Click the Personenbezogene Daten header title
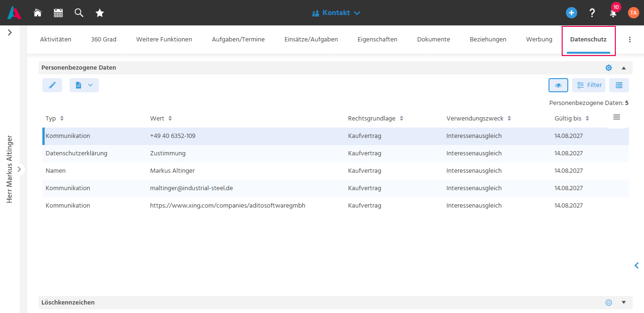This screenshot has height=313, width=644. tap(79, 68)
